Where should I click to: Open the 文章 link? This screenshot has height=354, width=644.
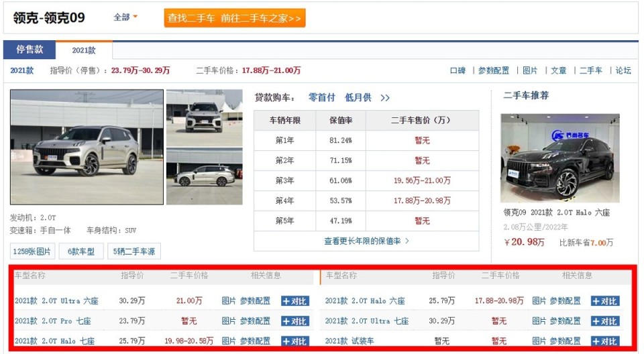[x=559, y=70]
